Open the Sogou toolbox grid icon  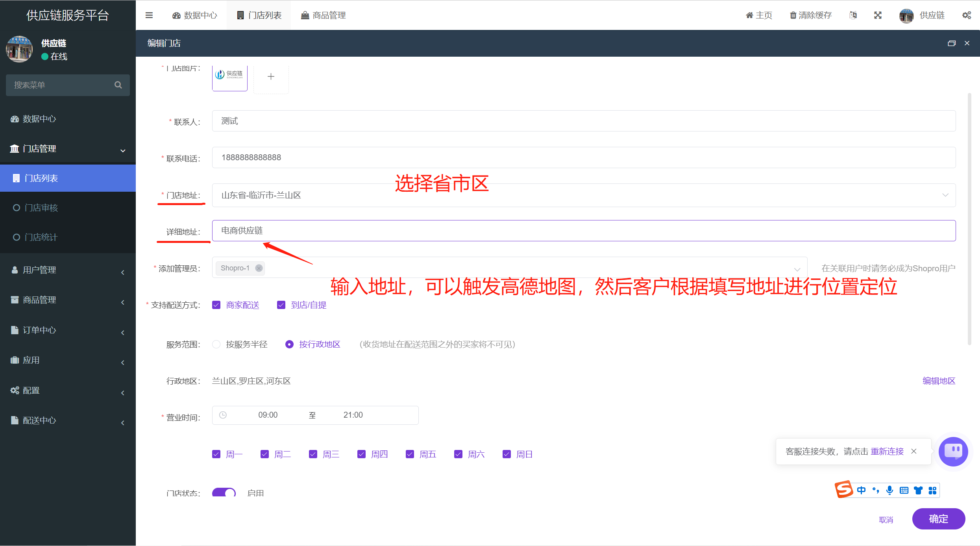[932, 490]
